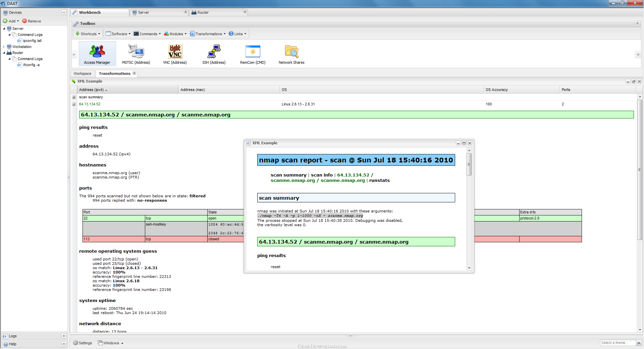This screenshot has height=349, width=644.
Task: Click the red Remove device icon
Action: click(24, 21)
